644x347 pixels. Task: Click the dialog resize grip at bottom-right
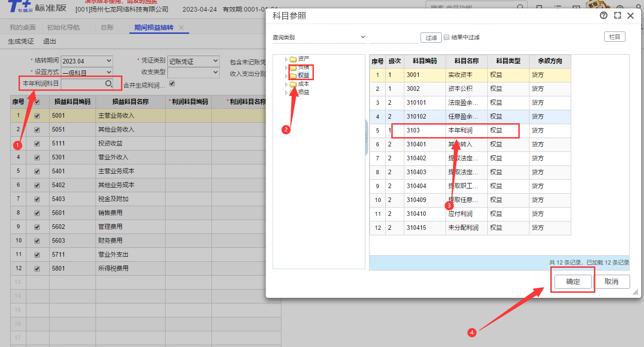(635, 293)
